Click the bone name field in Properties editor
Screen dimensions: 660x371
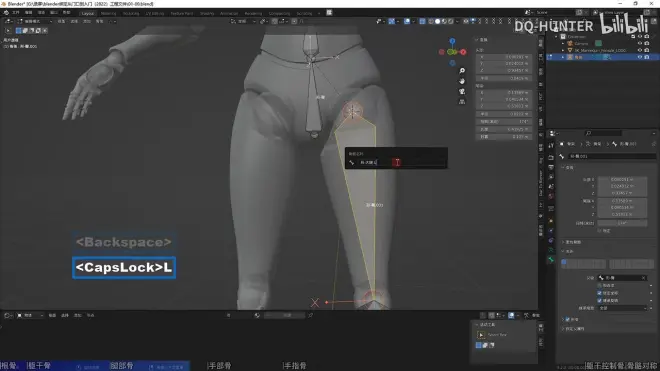[612, 156]
